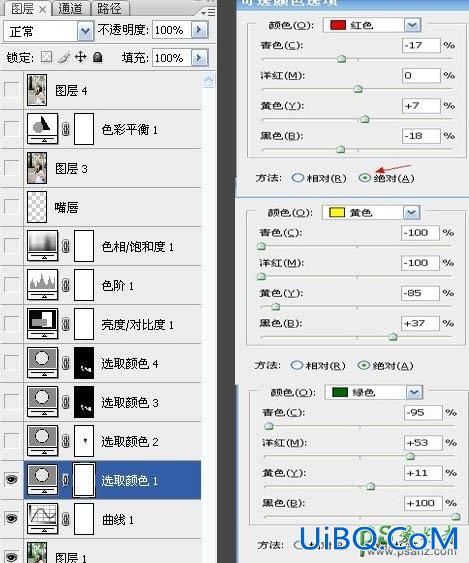
Task: Select the 选取颜色 2 adjustment icon
Action: (42, 441)
